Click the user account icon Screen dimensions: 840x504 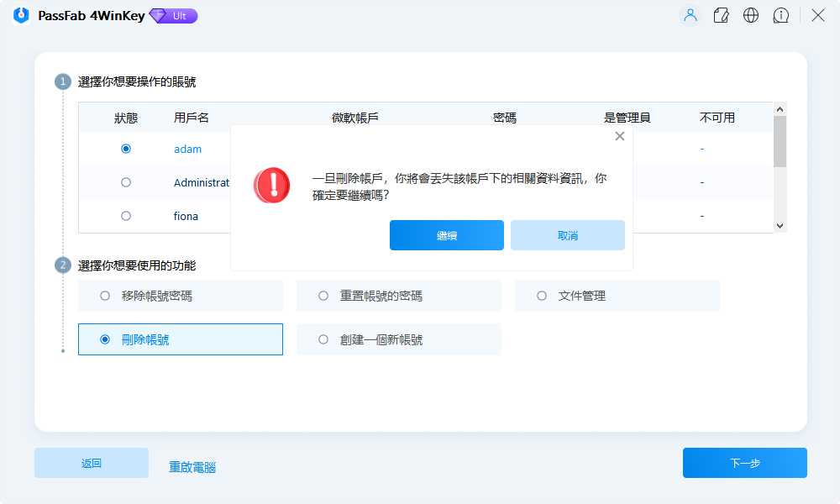coord(690,14)
